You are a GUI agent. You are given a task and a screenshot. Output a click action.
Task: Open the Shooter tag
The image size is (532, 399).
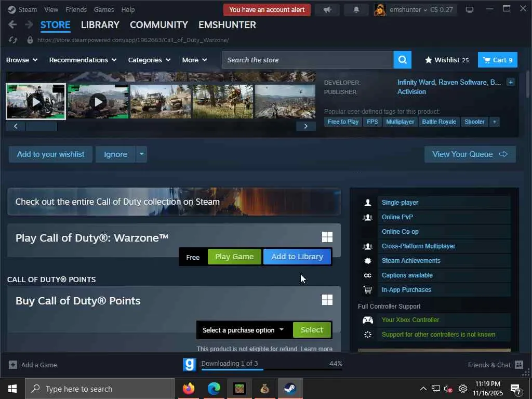coord(474,122)
